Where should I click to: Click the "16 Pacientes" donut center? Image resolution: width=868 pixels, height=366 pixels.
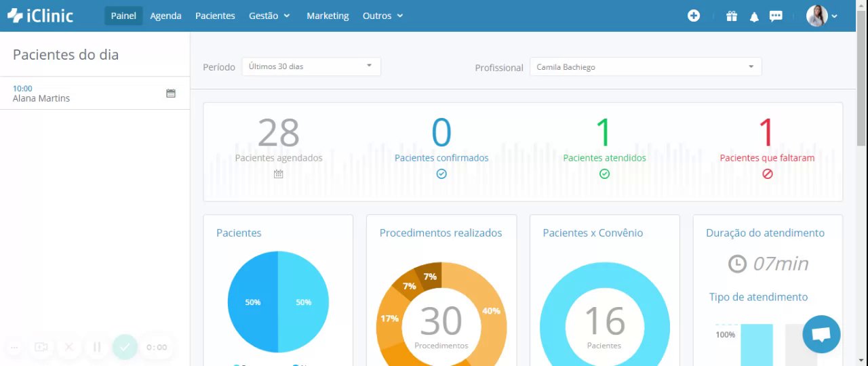pyautogui.click(x=604, y=327)
